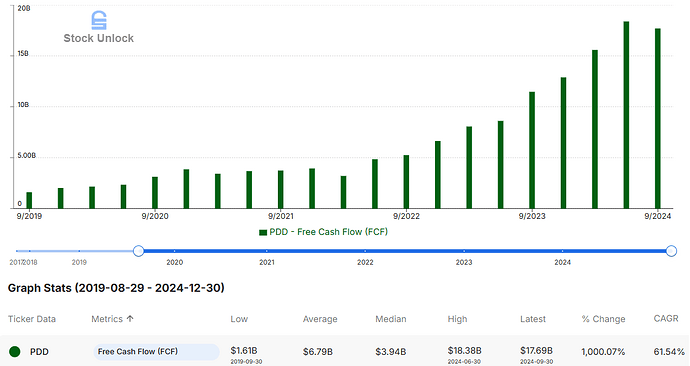
Task: Click the PDD ticker label
Action: click(x=39, y=351)
